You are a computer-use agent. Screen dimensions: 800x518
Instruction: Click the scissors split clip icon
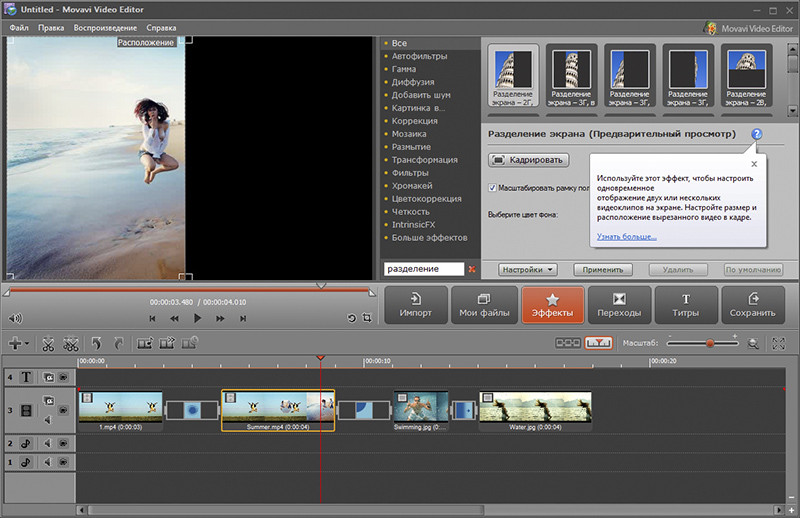click(48, 344)
